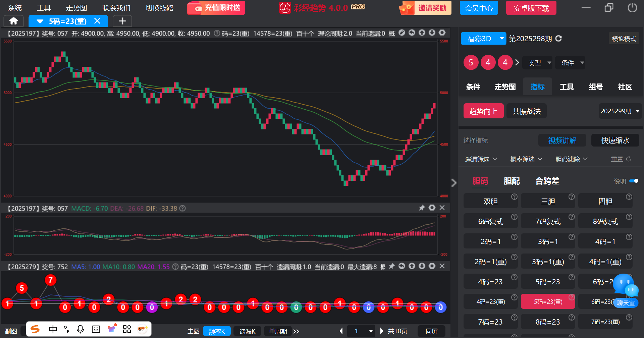Click the 6码复式 indicator button
This screenshot has height=338, width=644.
tap(490, 222)
